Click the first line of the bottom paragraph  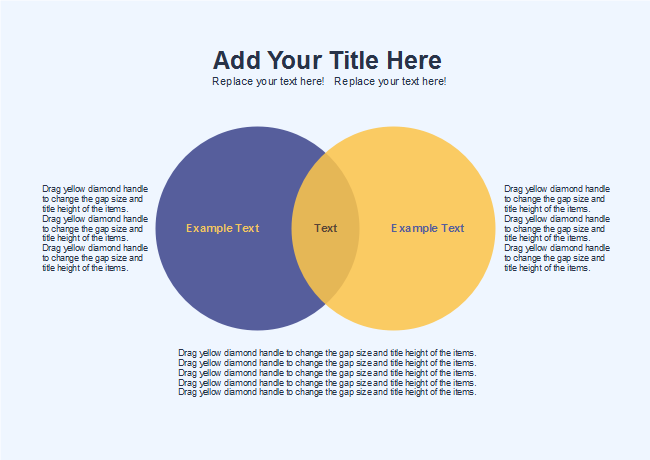pos(327,353)
